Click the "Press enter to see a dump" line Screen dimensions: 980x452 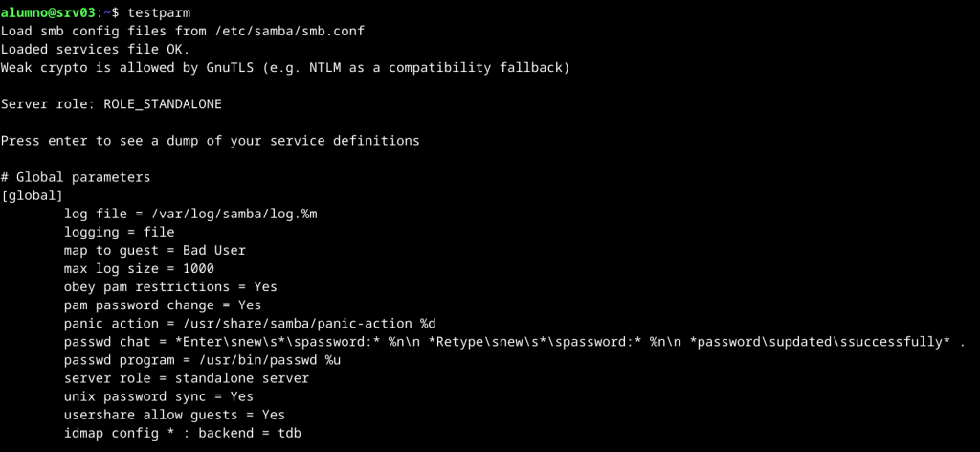pos(210,141)
